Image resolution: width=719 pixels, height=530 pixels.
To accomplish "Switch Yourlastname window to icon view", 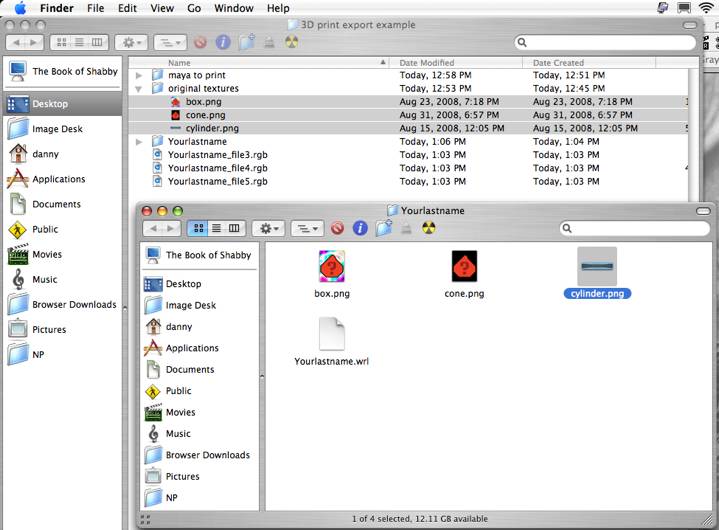I will point(198,229).
